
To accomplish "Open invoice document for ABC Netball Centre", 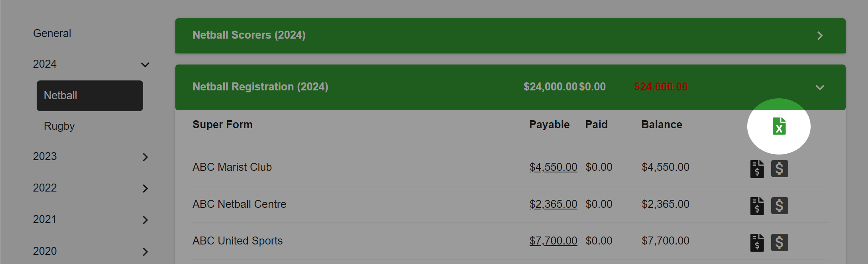I will click(x=757, y=206).
